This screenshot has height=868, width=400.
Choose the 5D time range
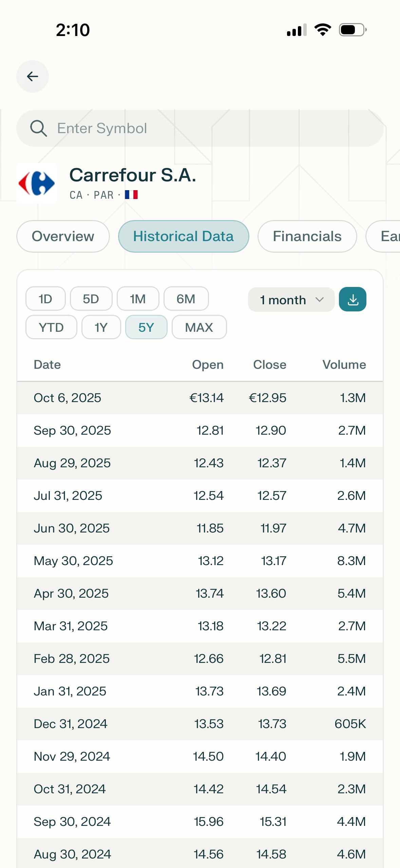tap(91, 299)
